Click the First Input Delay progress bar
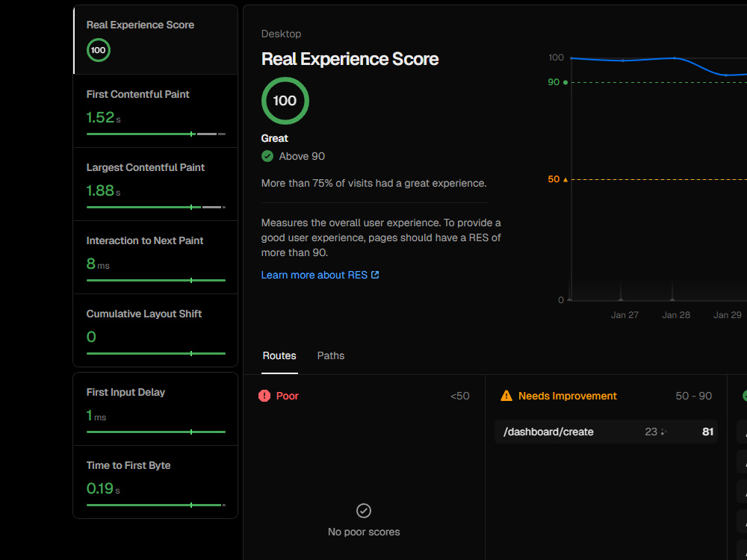 point(156,432)
